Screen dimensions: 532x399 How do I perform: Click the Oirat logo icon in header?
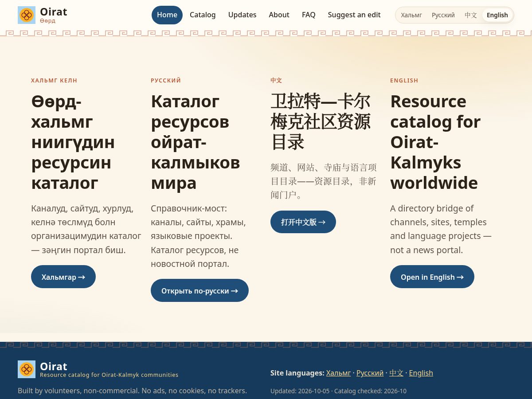(27, 15)
